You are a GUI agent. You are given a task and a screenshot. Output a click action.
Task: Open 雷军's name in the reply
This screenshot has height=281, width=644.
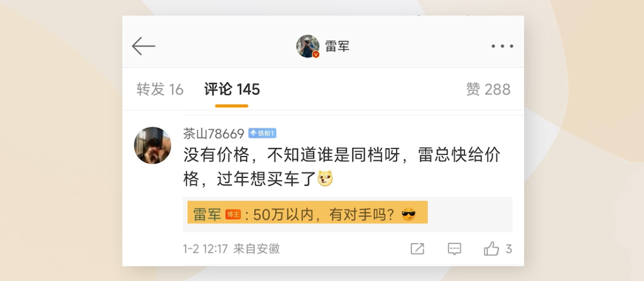tap(207, 214)
